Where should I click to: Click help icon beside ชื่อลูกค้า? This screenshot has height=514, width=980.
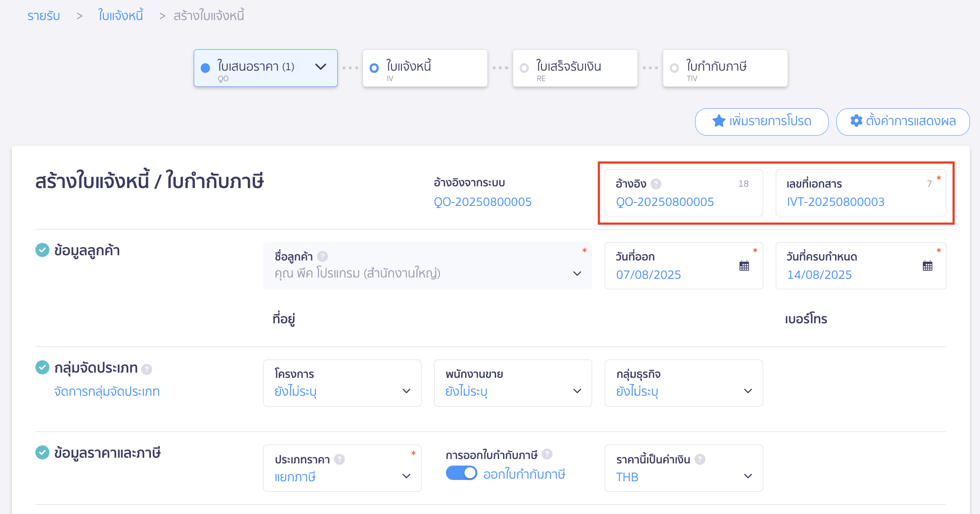pos(322,257)
